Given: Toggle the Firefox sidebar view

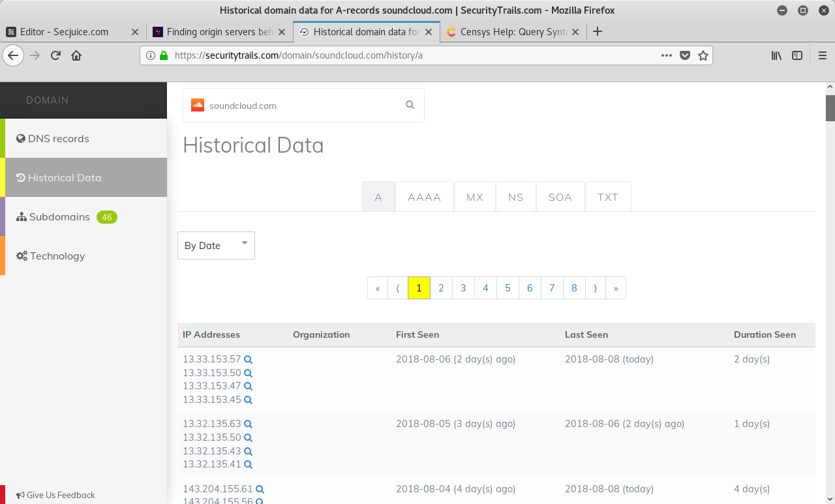Looking at the screenshot, I should [797, 55].
